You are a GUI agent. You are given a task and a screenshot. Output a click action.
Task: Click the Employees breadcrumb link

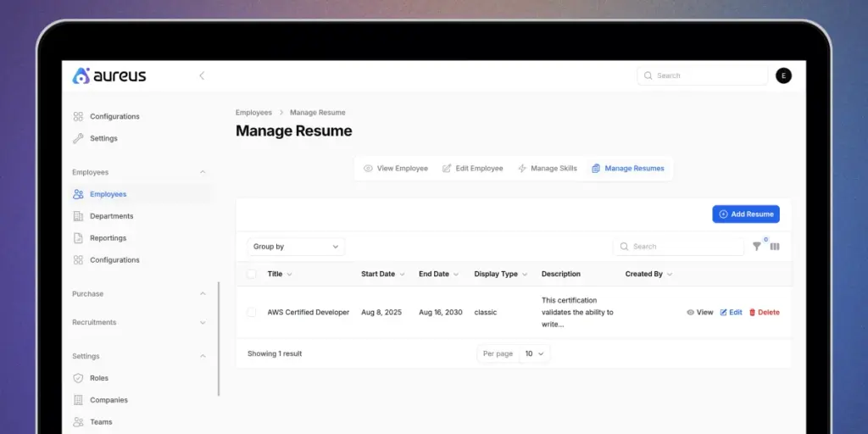click(x=253, y=113)
